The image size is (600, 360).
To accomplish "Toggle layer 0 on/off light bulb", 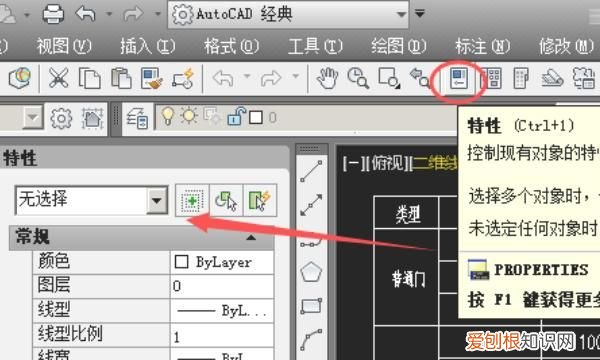I will click(167, 116).
